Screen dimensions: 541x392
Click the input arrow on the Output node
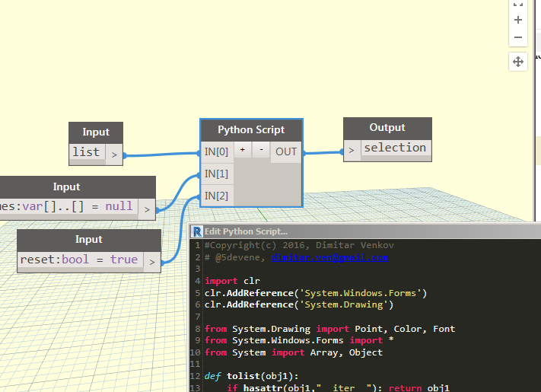[x=352, y=150]
